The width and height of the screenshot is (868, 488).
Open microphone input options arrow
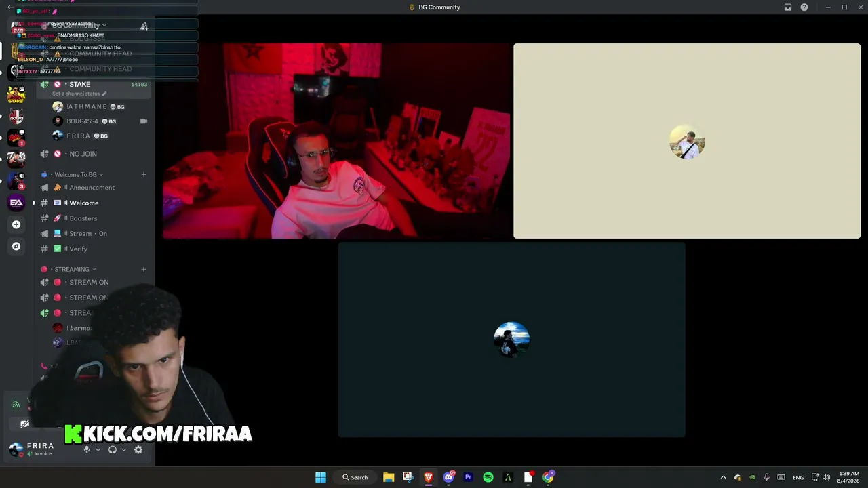pyautogui.click(x=98, y=449)
